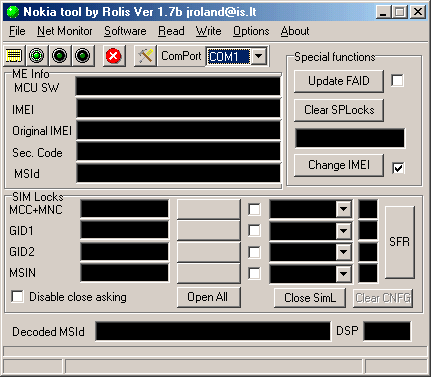The image size is (431, 377).
Task: Open the hammer tools settings icon
Action: point(145,56)
